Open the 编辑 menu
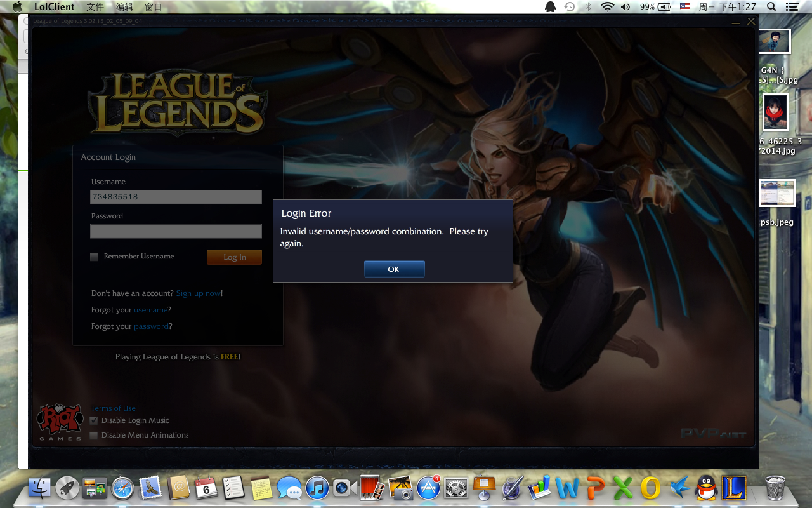The width and height of the screenshot is (812, 508). (x=124, y=6)
